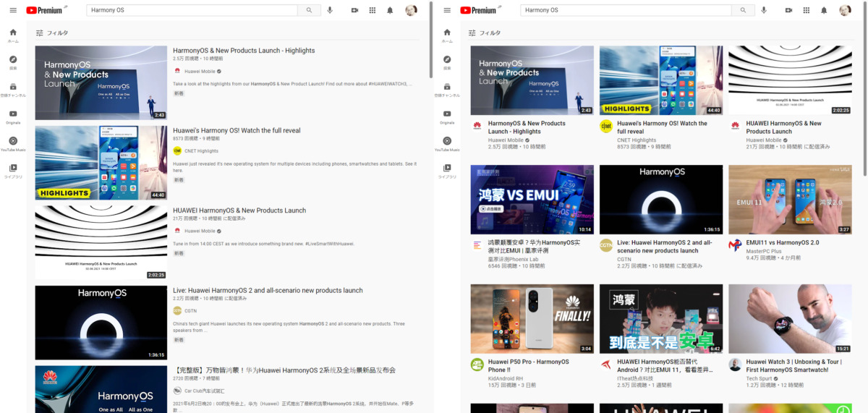Play the 1:36:15 HarmonyOS ring thumbnail in list-view window
The width and height of the screenshot is (868, 413).
pos(101,323)
